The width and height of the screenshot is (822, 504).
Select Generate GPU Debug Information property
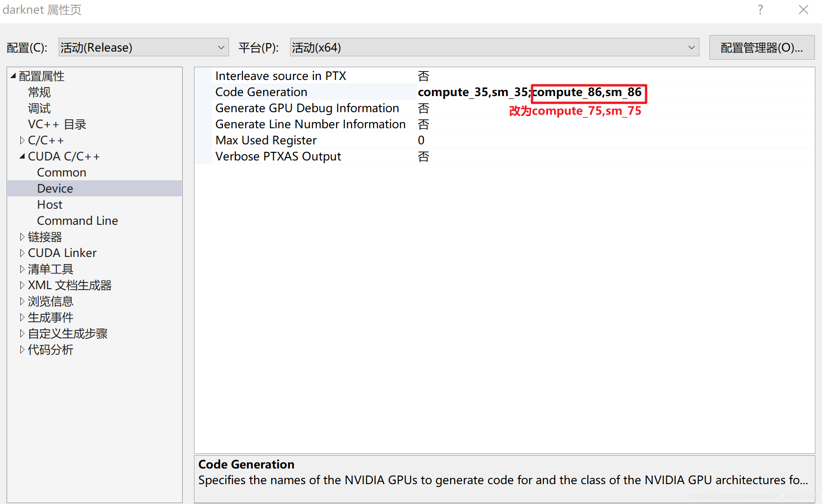307,108
